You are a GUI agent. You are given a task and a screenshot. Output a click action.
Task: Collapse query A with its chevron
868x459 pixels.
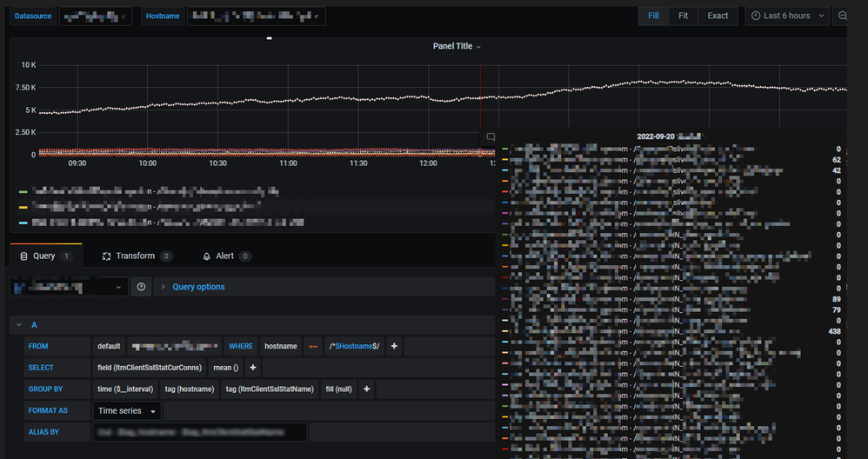coord(17,325)
